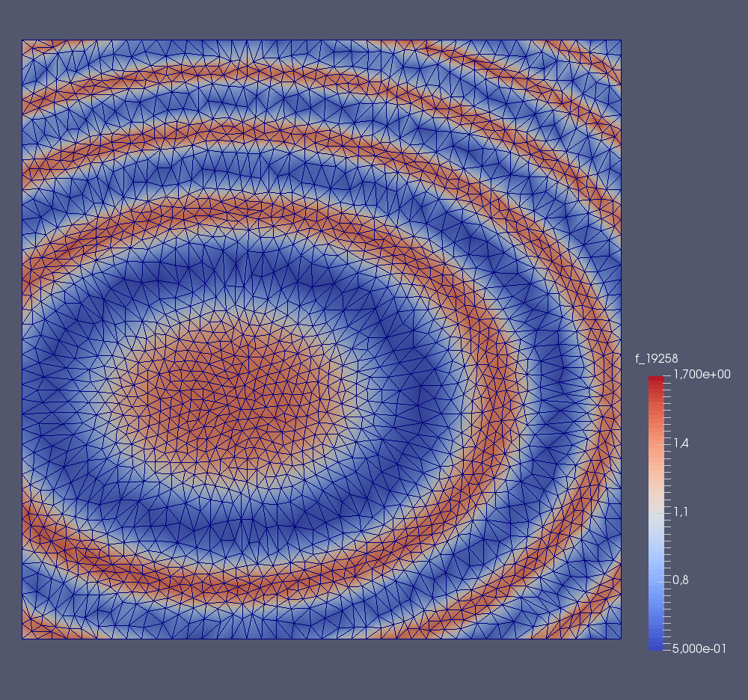The image size is (748, 700).
Task: Click the triangulated mesh render
Action: [x=322, y=340]
